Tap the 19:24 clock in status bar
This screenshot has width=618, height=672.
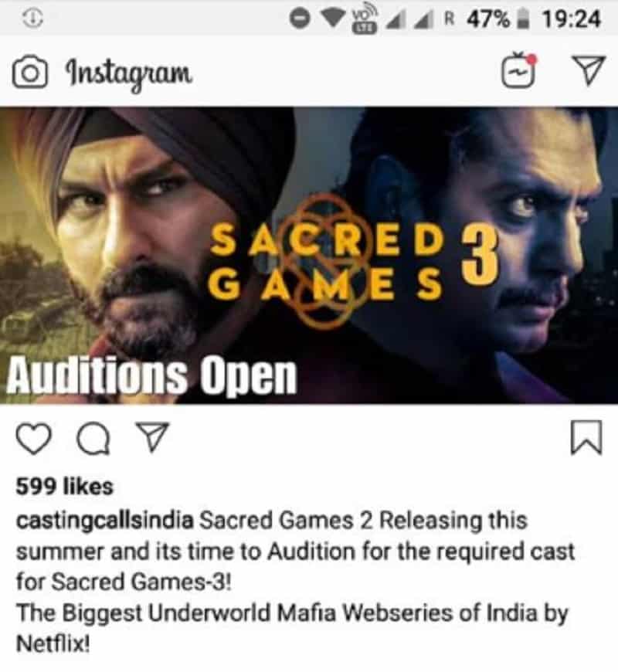tap(571, 19)
